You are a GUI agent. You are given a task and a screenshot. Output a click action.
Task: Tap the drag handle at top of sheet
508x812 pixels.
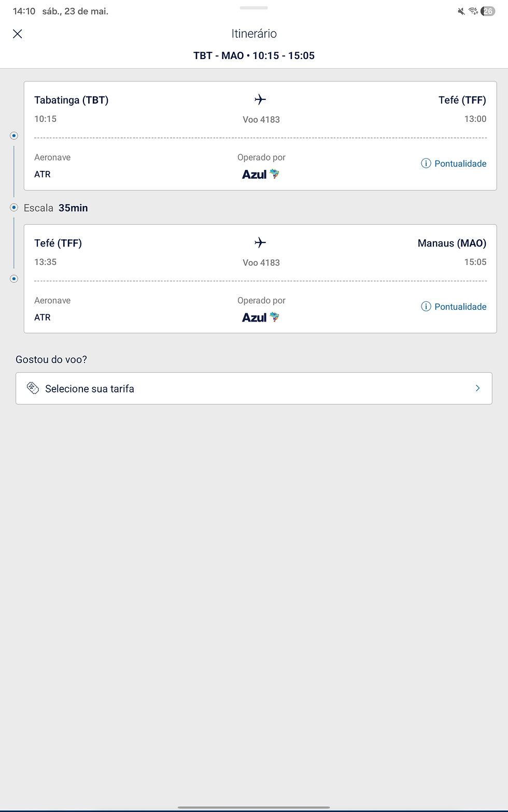tap(254, 8)
